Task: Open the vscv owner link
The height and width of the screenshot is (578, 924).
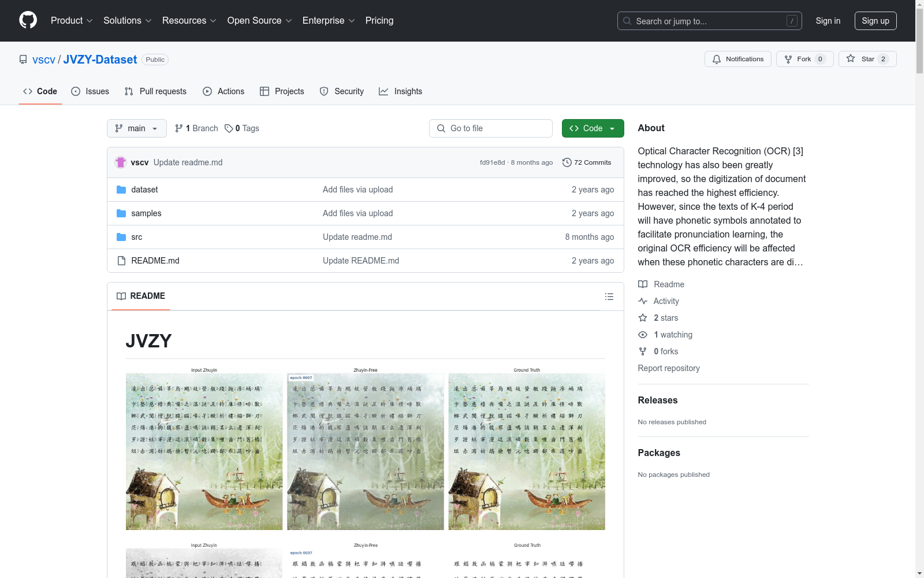Action: (44, 60)
